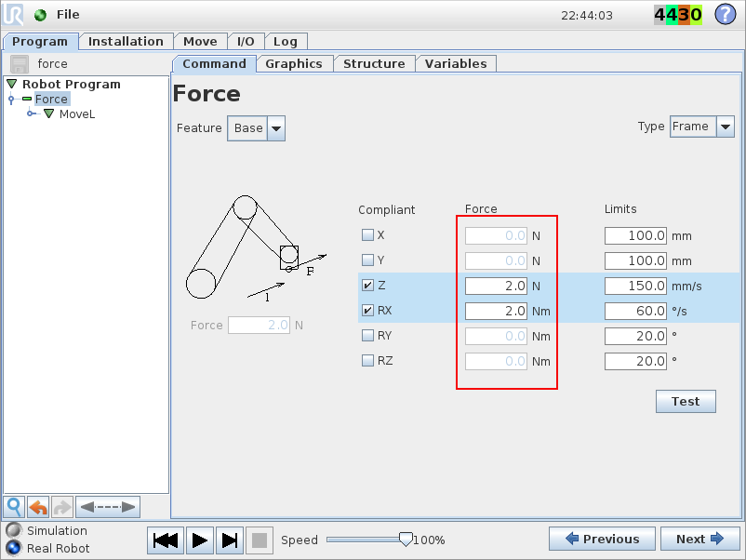Select the Simulation radio button
The image size is (746, 560).
pos(14,530)
